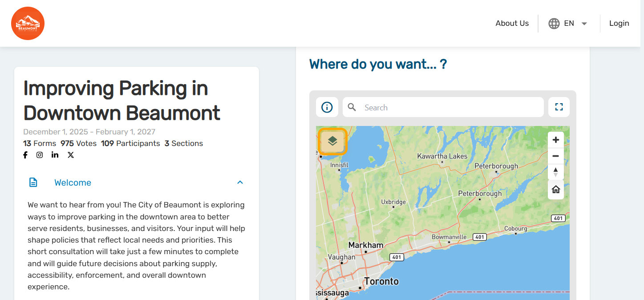Viewport: 644px width, 300px height.
Task: Click the Welcome section title
Action: click(73, 182)
